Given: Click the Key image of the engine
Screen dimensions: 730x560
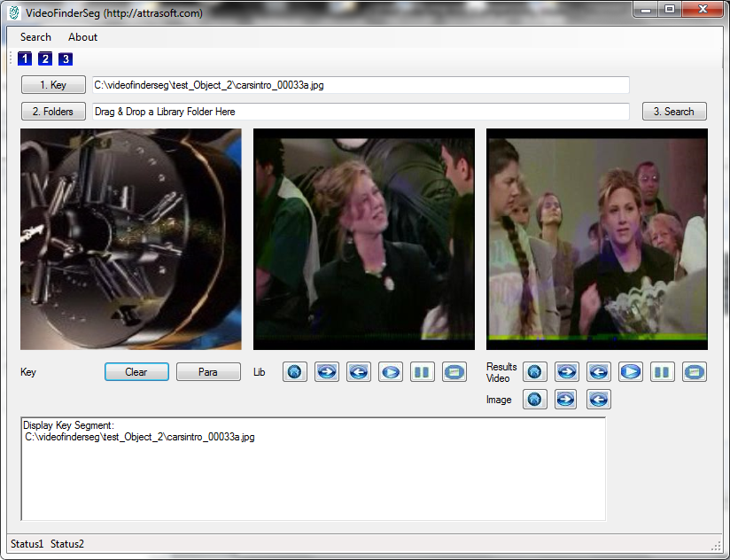Looking at the screenshot, I should tap(131, 239).
